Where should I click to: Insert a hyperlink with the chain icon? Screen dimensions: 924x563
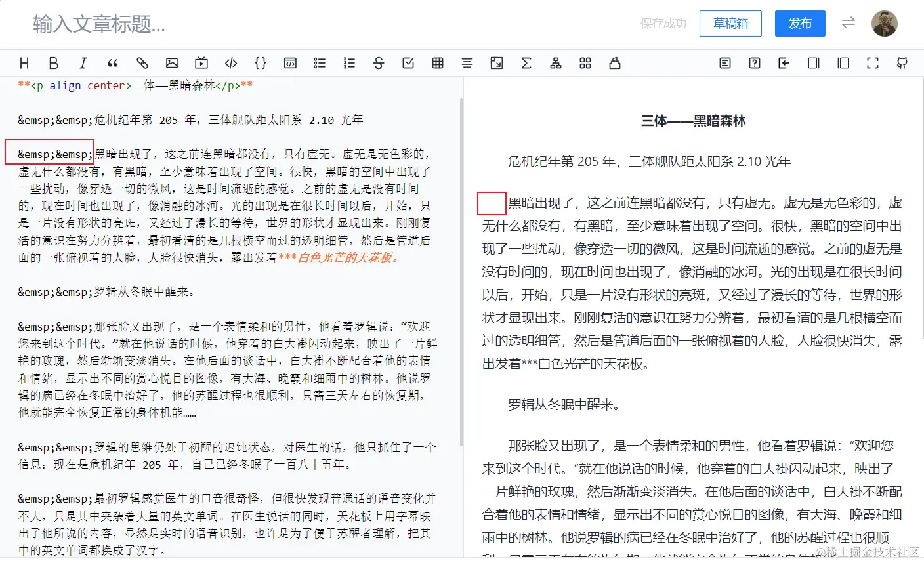point(142,63)
